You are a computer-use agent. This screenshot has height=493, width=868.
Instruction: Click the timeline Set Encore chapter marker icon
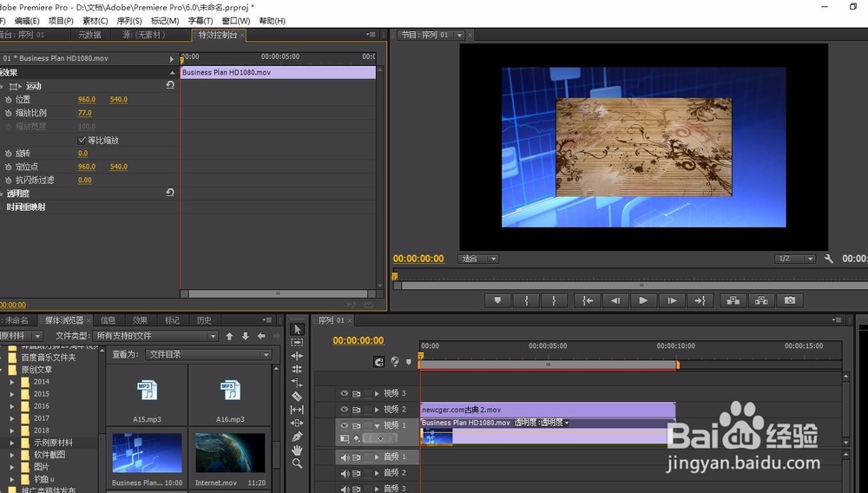[395, 361]
